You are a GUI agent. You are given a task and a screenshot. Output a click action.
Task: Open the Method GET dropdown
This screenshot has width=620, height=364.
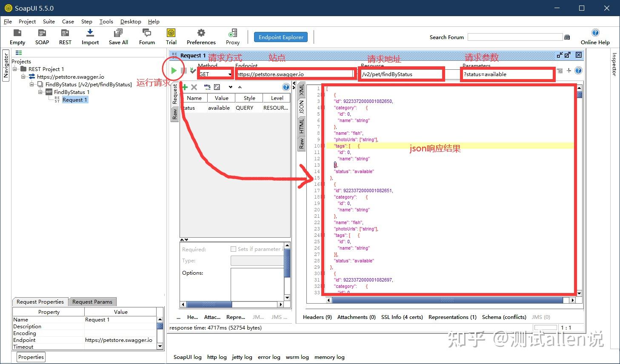point(230,74)
